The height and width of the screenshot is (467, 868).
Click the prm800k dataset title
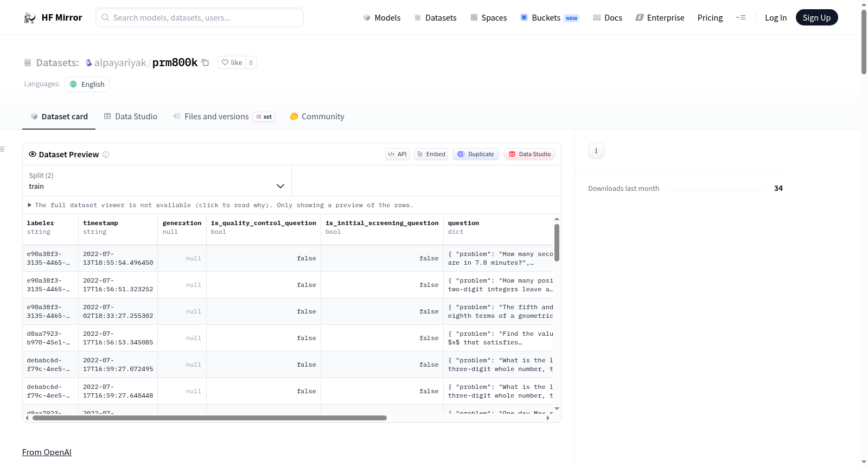click(175, 62)
